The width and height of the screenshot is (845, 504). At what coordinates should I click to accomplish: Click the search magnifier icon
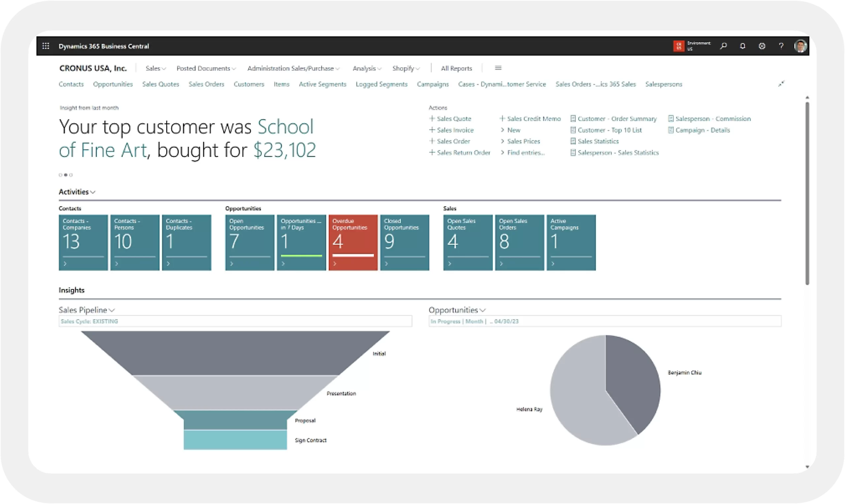tap(723, 46)
